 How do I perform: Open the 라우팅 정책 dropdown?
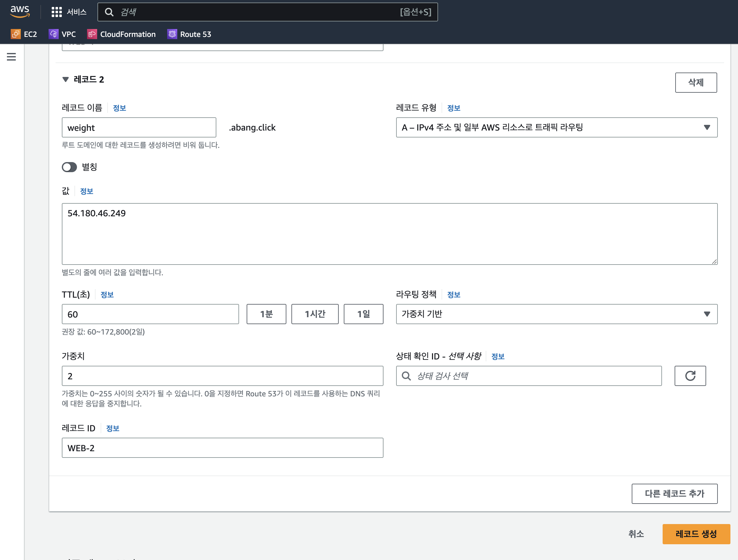click(x=556, y=314)
